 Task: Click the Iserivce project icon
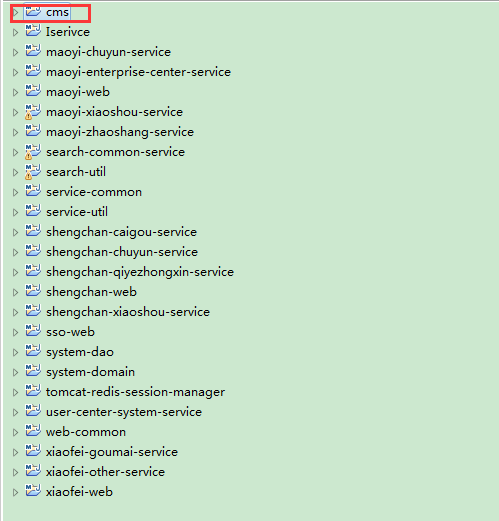(x=33, y=31)
